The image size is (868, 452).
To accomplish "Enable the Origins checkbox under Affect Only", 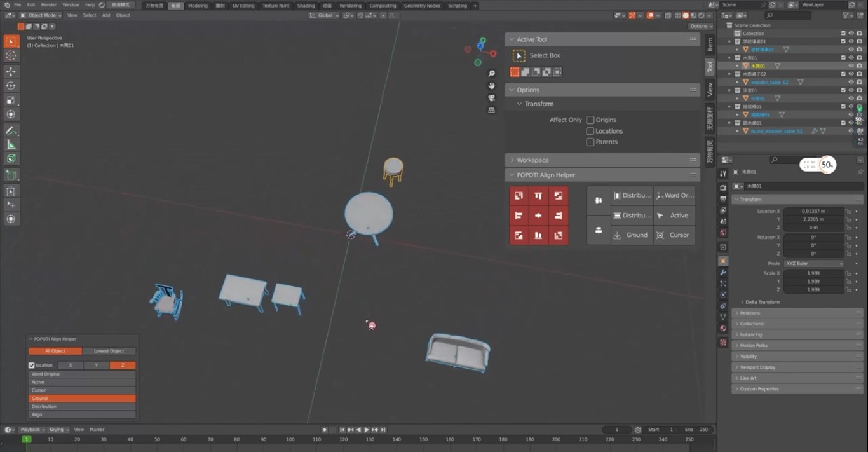I will coord(590,120).
